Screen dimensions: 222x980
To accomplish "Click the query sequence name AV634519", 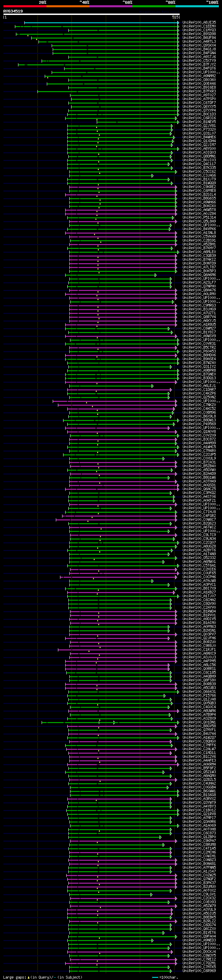I will click(x=13, y=11).
